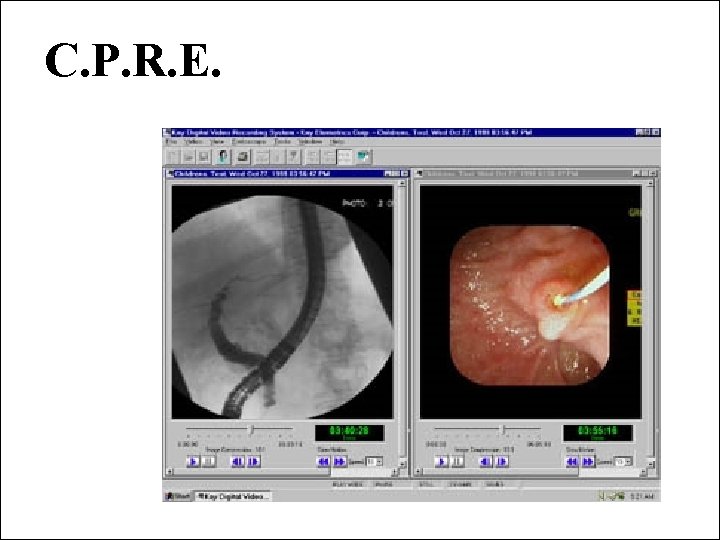Screen dimensions: 720x540
Task: Click scroll-up arrow of left video window
Action: coord(402,183)
